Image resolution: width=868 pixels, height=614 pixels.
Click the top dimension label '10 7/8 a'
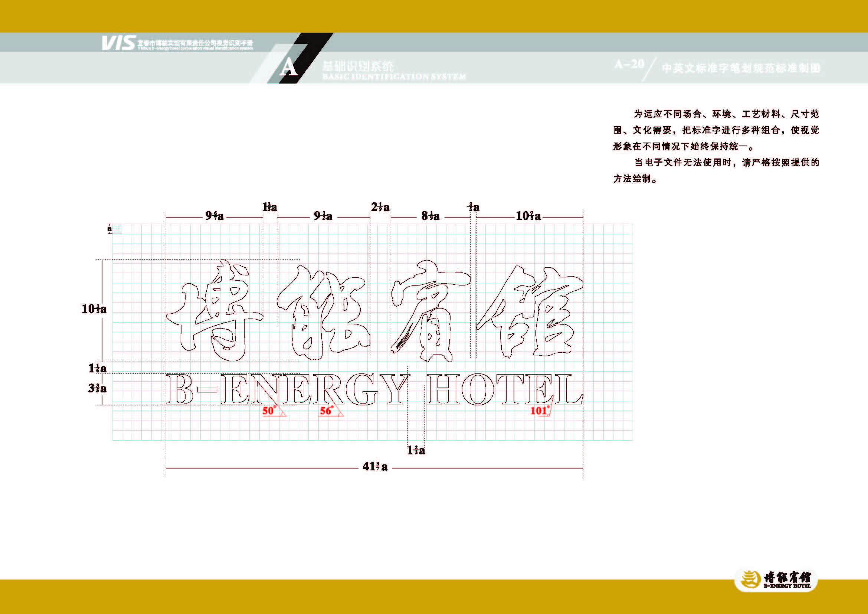click(x=528, y=216)
